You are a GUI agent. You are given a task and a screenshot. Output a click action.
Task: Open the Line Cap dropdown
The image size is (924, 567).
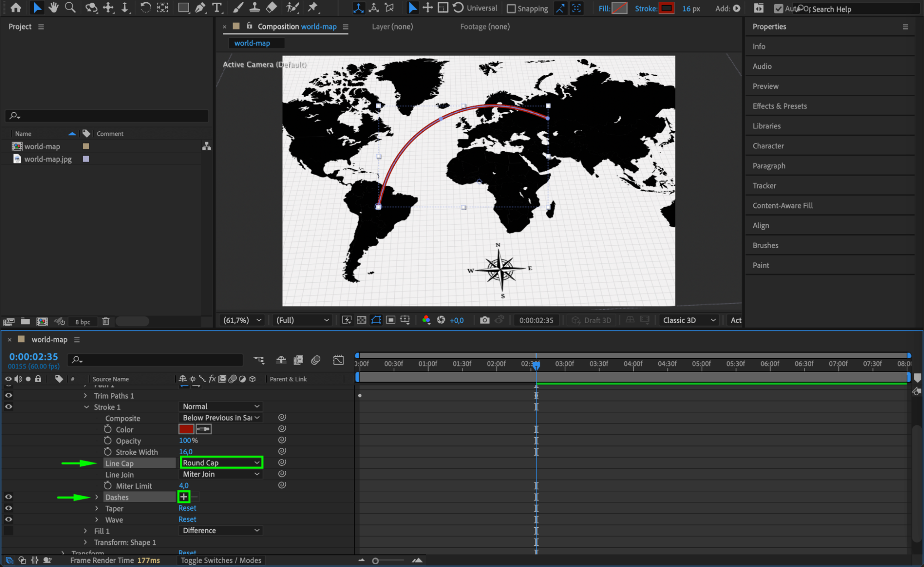tap(221, 463)
